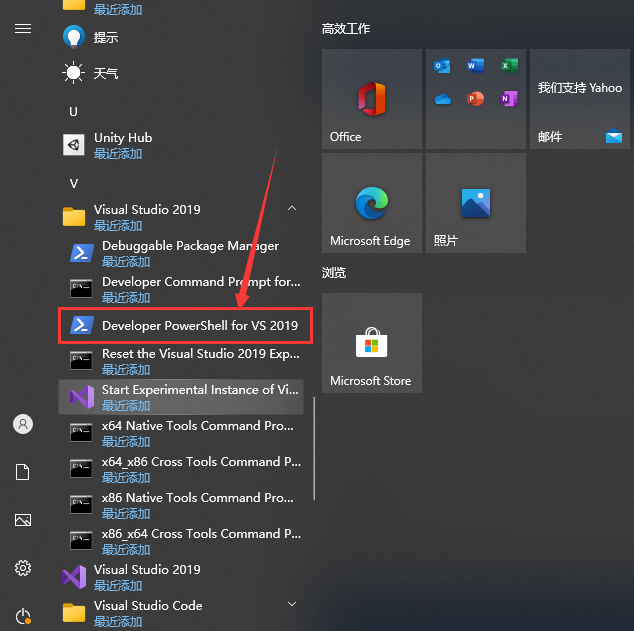Image resolution: width=634 pixels, height=631 pixels.
Task: Click the Visual Studio Code folder icon
Action: click(74, 612)
